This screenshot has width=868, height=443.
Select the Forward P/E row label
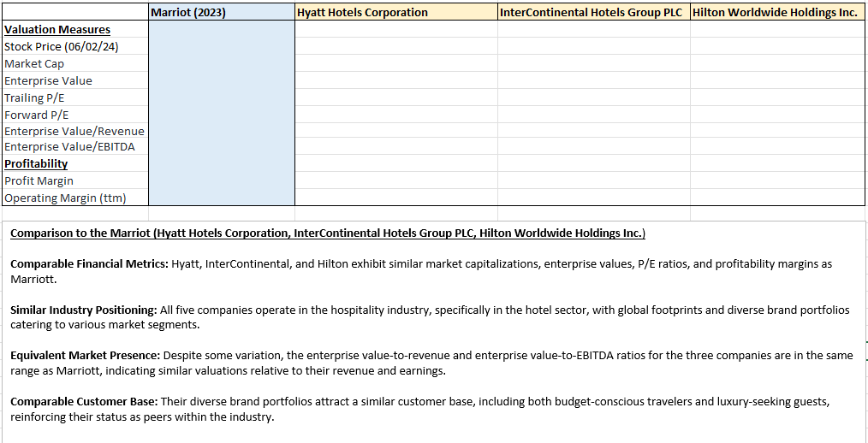click(75, 115)
